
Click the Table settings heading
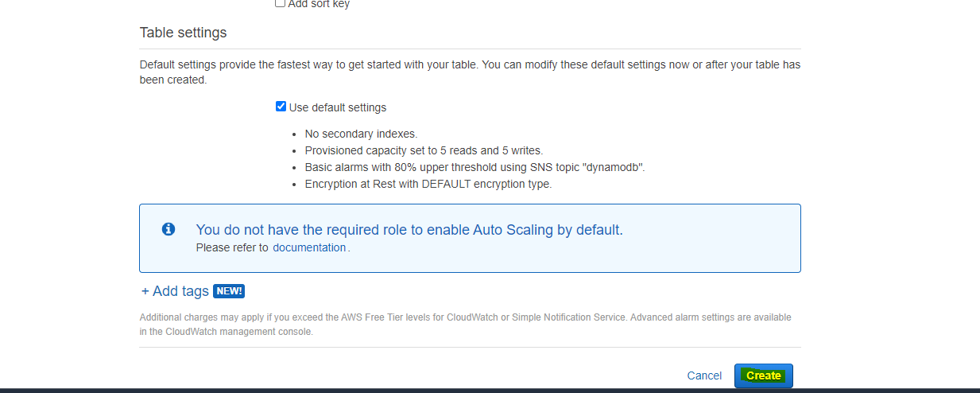click(183, 33)
